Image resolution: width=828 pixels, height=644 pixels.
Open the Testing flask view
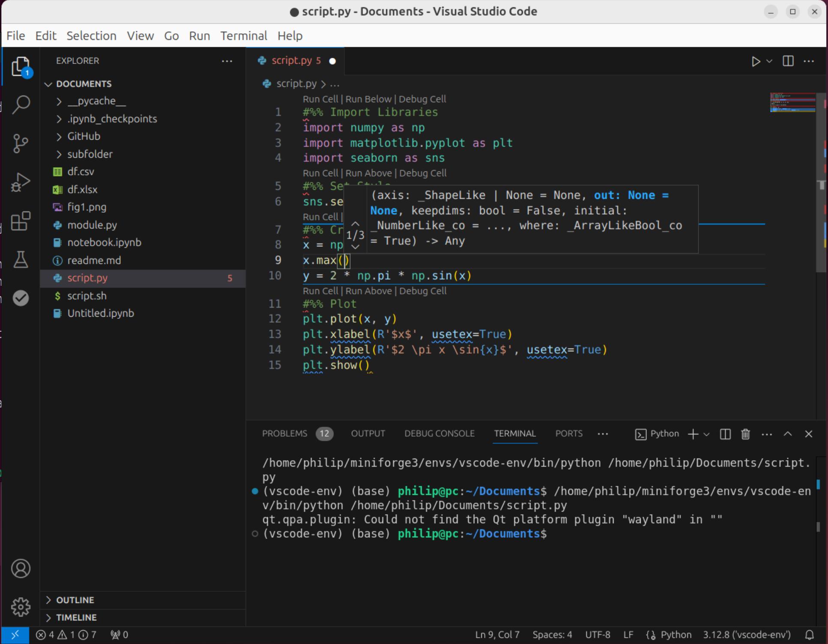21,260
